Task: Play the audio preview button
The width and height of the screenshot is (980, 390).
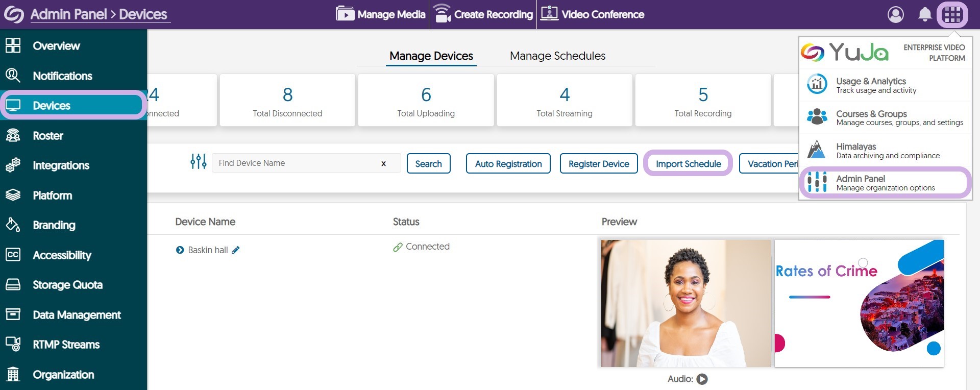Action: coord(702,379)
